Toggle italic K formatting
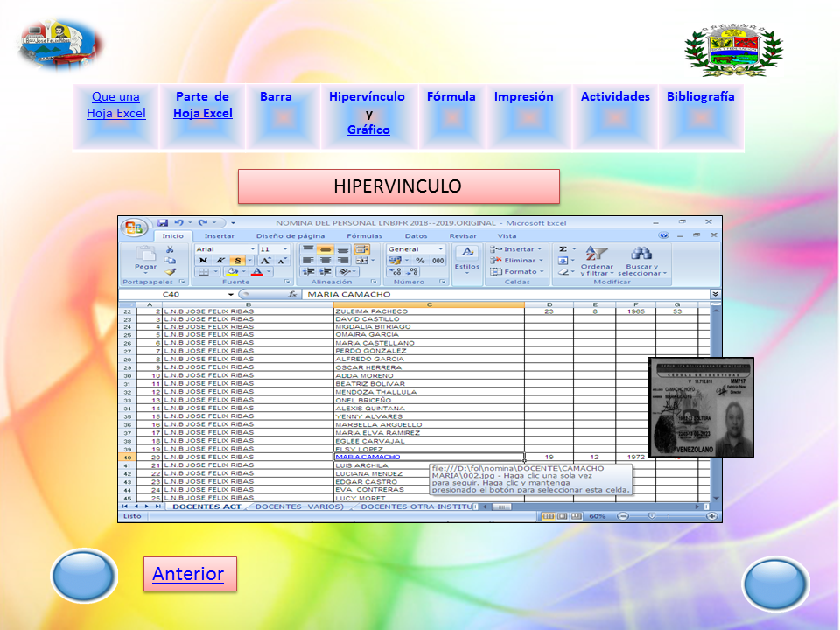 (x=220, y=261)
